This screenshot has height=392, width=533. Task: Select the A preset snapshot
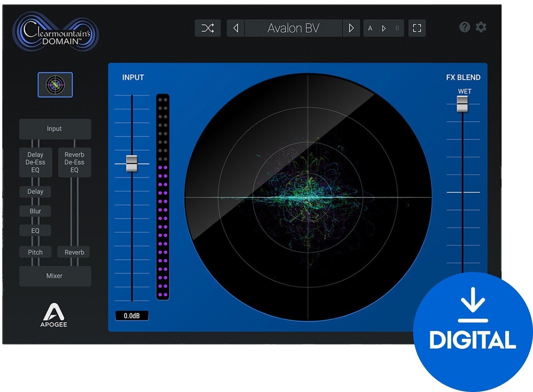(370, 28)
